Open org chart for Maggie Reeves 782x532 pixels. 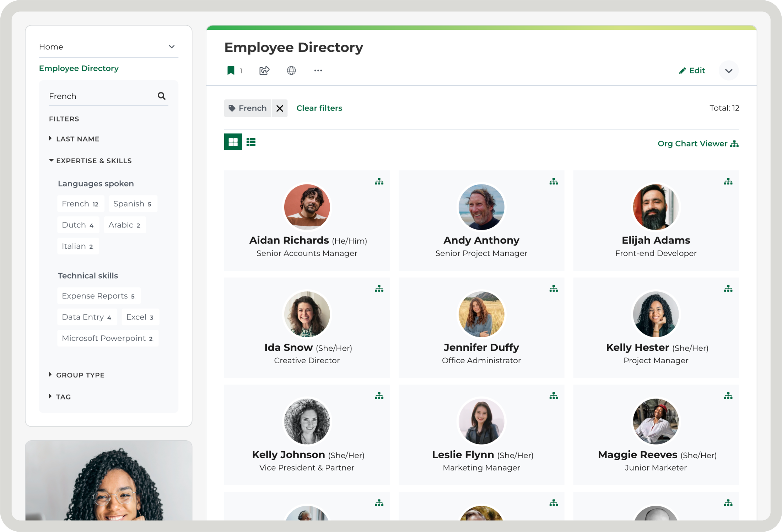coord(728,396)
